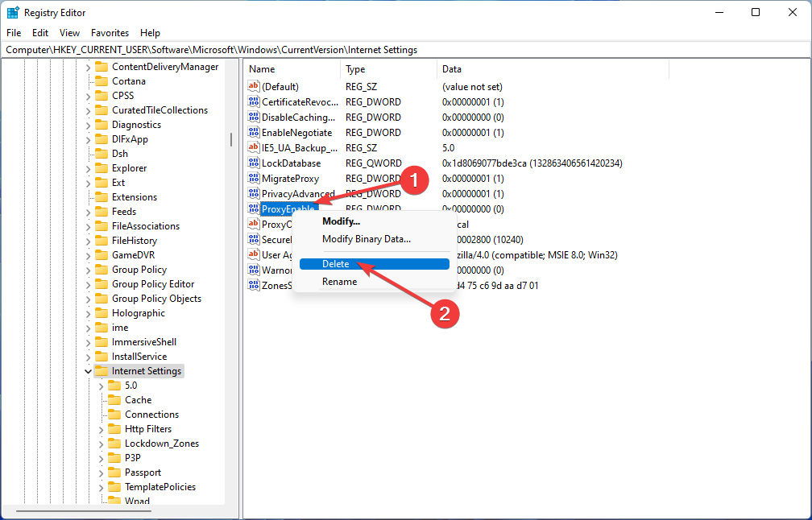Click the Registry Editor app icon in title bar
Screen dimensions: 812x520
coord(13,12)
